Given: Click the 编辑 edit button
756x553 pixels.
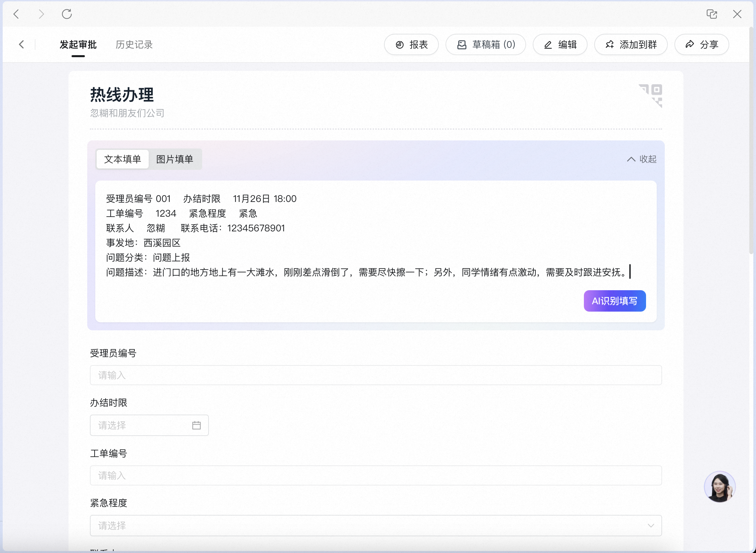Looking at the screenshot, I should 560,44.
